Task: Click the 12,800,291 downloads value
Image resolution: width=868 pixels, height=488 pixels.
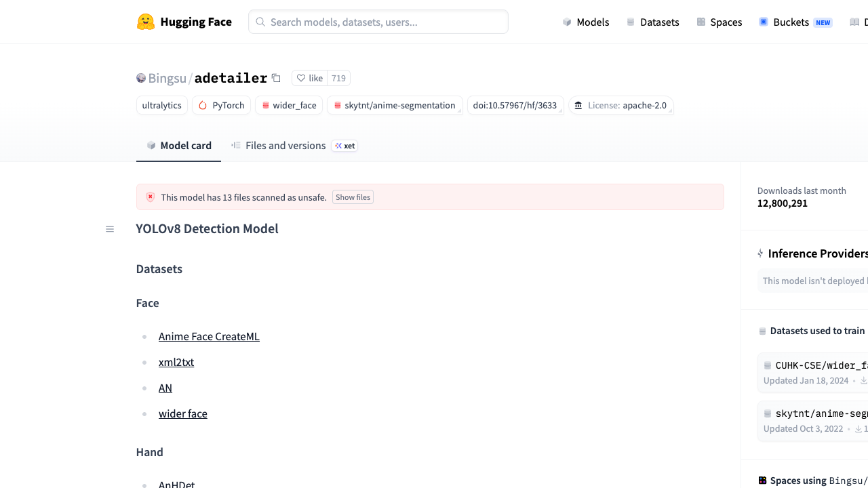Action: click(x=783, y=203)
